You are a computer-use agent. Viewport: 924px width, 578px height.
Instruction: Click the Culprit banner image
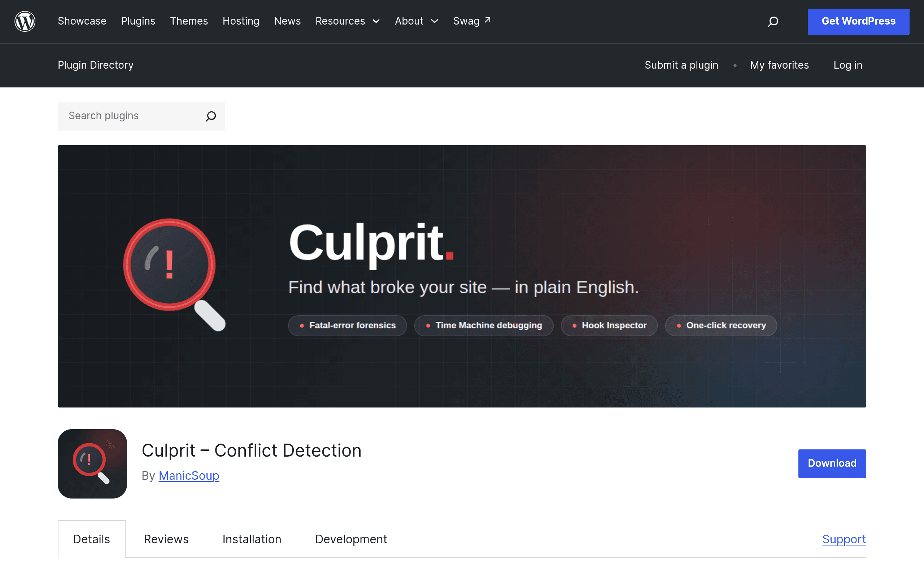point(462,276)
